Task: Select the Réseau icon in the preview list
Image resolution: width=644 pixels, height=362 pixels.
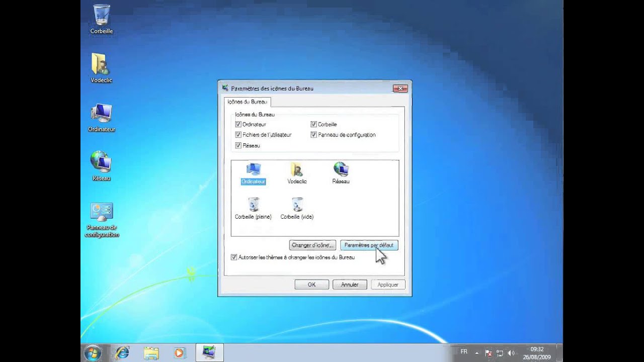Action: (x=341, y=173)
